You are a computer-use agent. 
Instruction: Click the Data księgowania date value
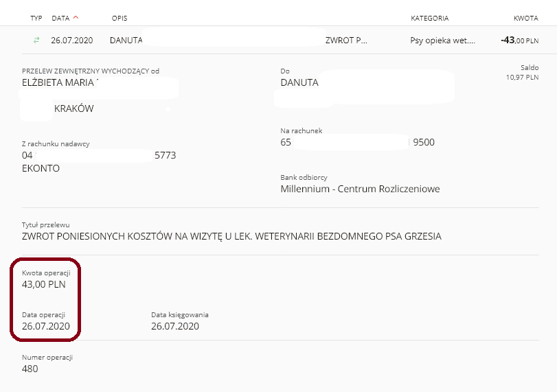[x=175, y=326]
